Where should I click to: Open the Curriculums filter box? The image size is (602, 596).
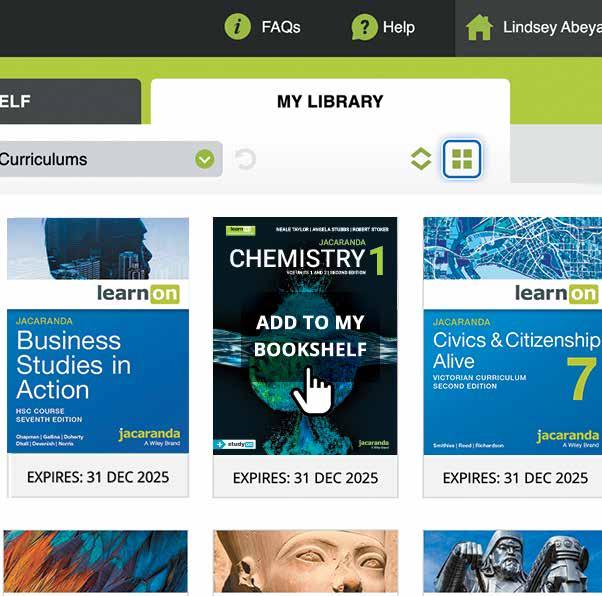(111, 159)
